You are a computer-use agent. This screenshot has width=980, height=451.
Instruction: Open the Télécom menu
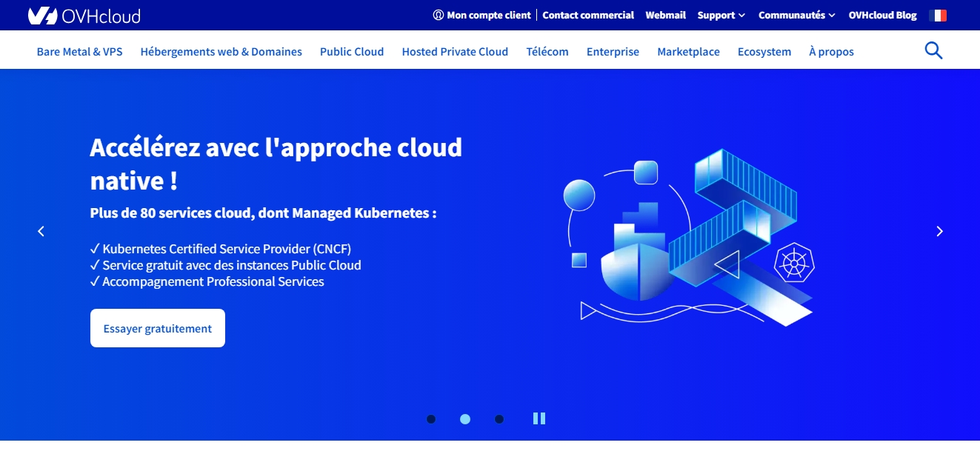[x=547, y=52]
